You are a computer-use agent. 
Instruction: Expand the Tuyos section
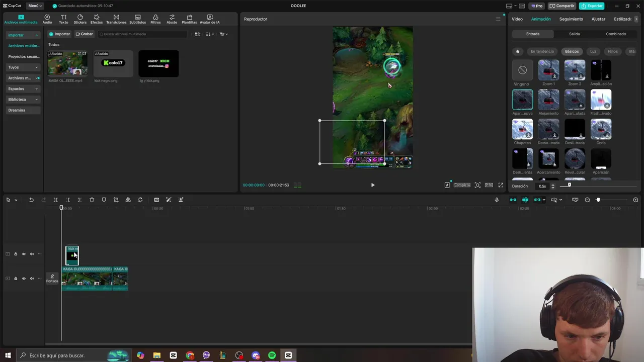[x=23, y=67]
